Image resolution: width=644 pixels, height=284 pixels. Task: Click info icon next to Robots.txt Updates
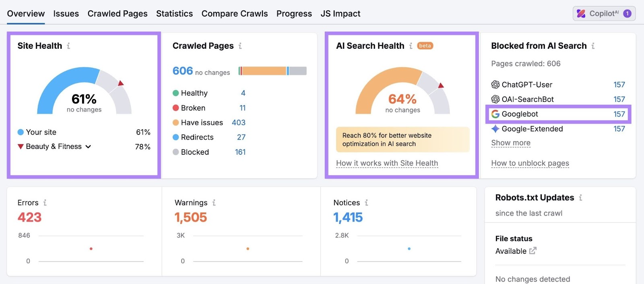click(580, 198)
